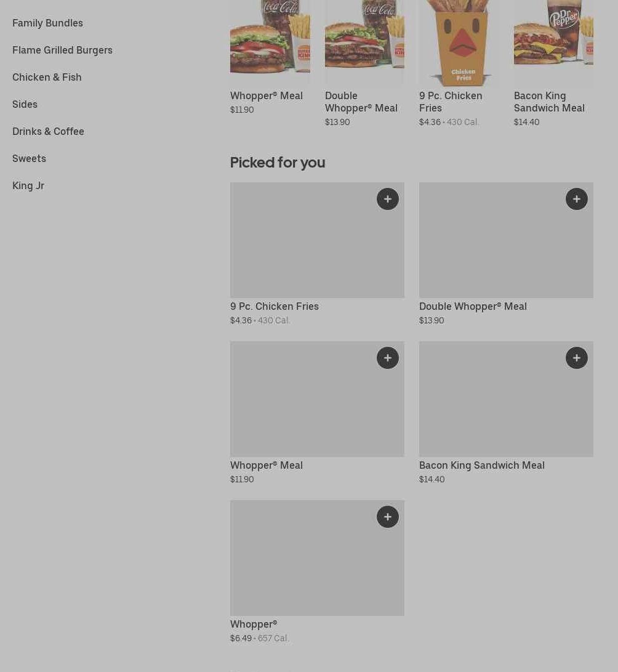Select Drinks & Coffee category
This screenshot has height=672, width=618.
tap(48, 131)
